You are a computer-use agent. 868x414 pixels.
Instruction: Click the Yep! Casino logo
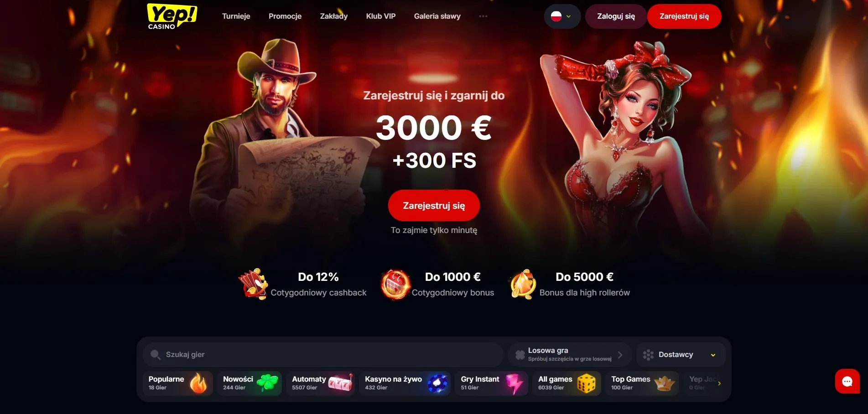[x=172, y=16]
